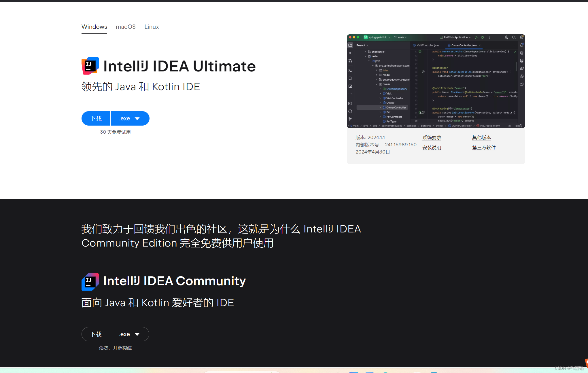Switch to the macOS download tab
Screen dimensions: 588x373
click(x=126, y=26)
